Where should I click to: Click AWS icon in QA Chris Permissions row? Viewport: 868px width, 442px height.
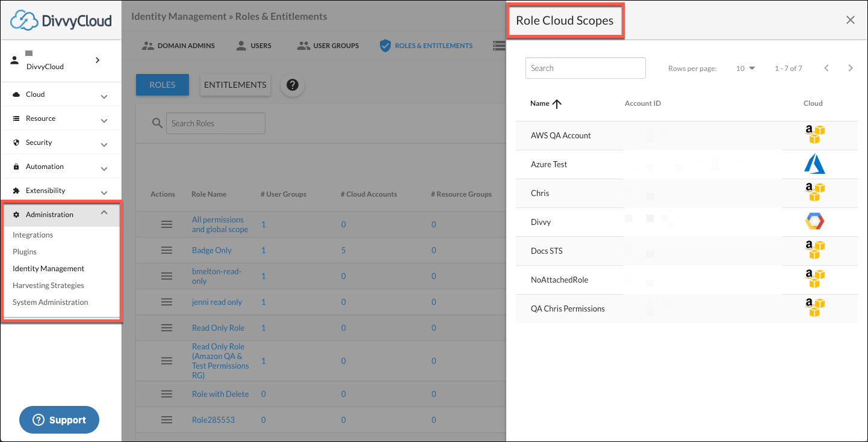pos(815,308)
